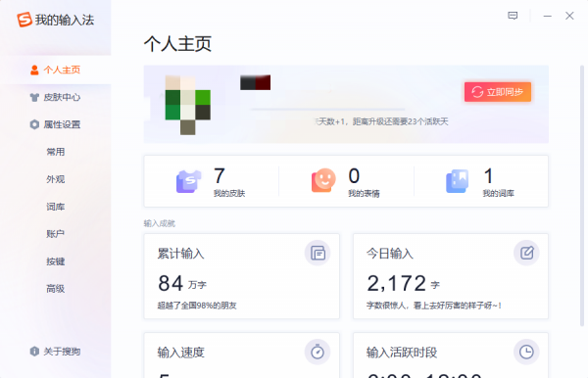Click the 我的词库 blue book icon
The width and height of the screenshot is (588, 378).
coord(457,181)
